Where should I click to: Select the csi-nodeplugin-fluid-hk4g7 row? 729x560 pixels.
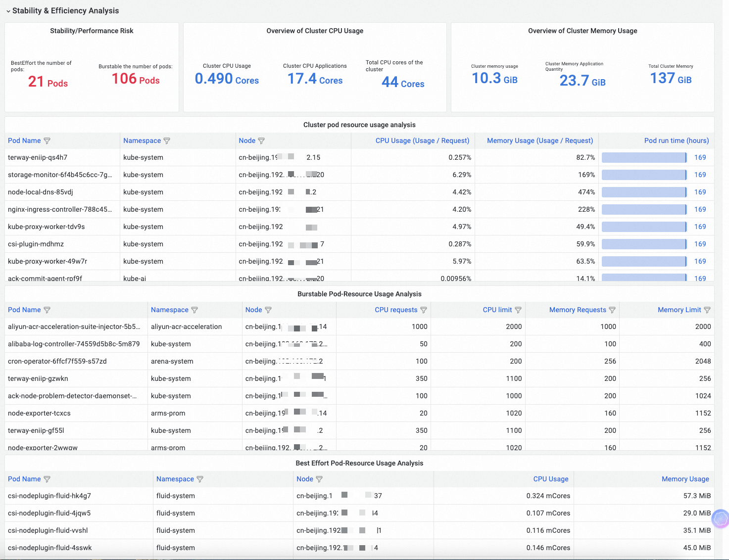[49, 496]
